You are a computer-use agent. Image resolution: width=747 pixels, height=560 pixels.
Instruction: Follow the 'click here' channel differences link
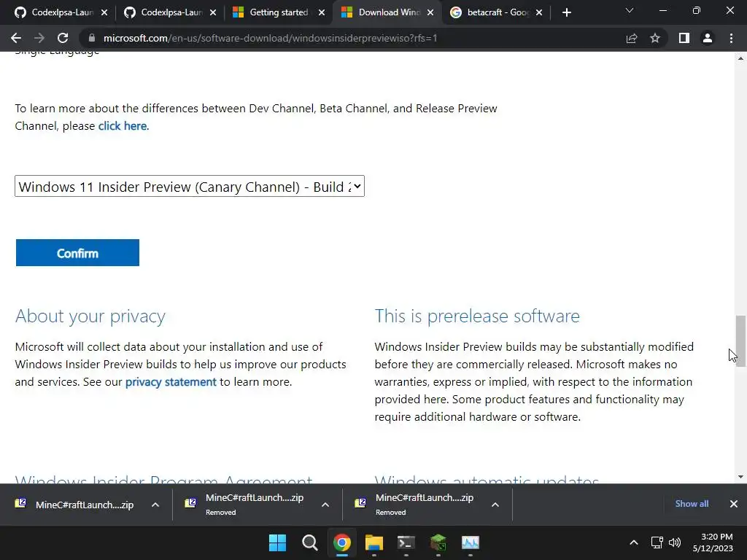tap(123, 125)
